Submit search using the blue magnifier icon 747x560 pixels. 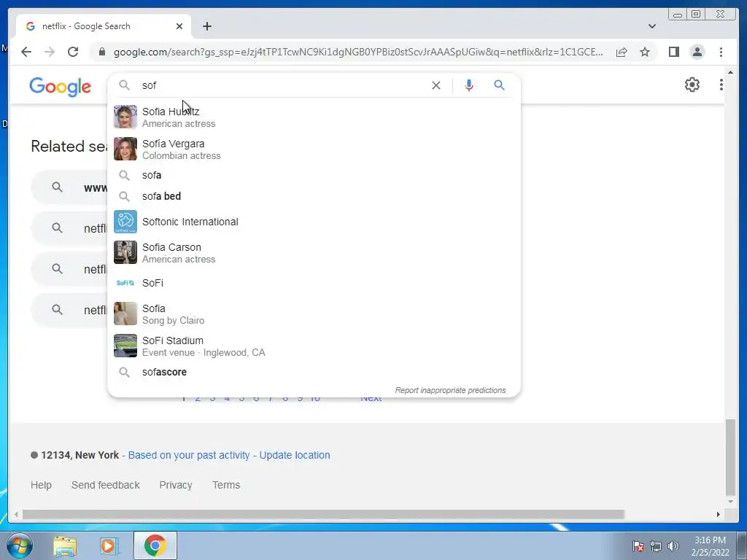[499, 85]
